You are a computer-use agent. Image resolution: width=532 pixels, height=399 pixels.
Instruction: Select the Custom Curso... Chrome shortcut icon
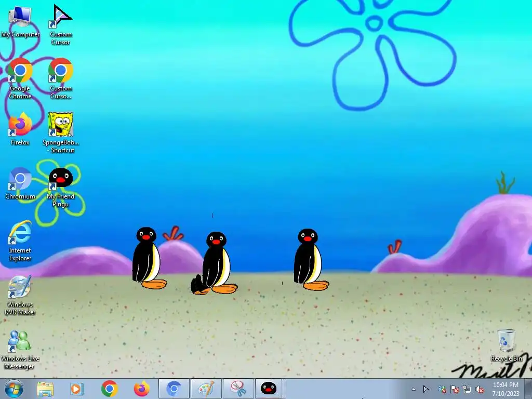click(60, 78)
